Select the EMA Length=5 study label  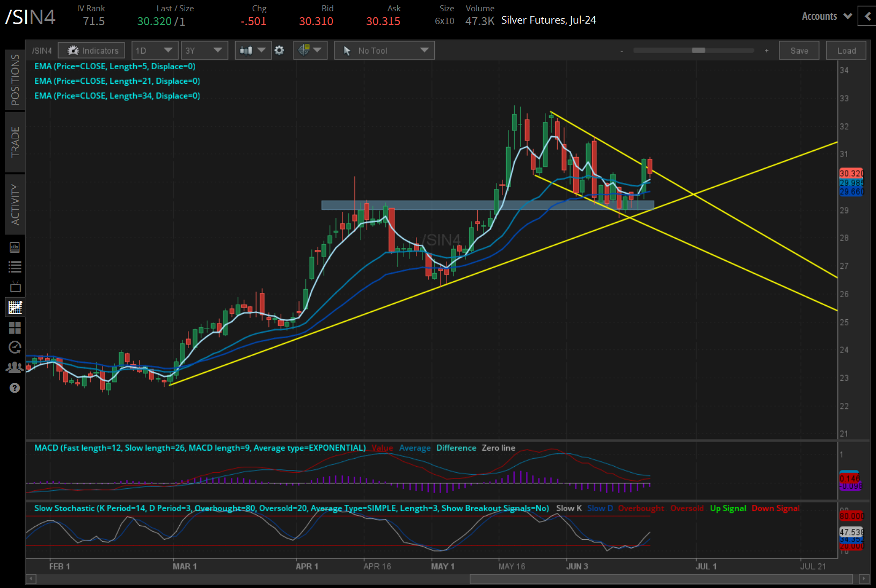[115, 67]
